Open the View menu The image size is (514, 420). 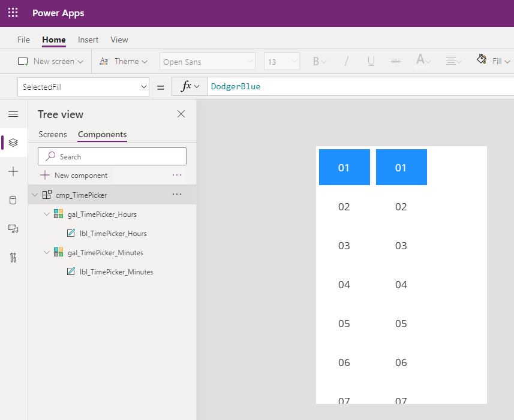[119, 40]
